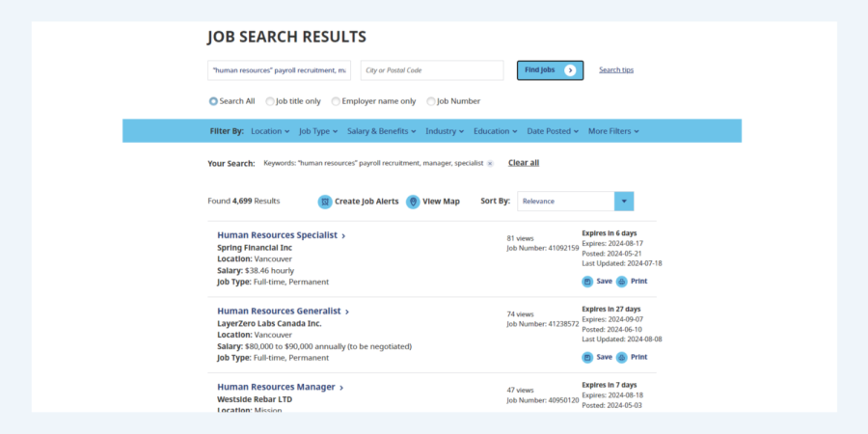This screenshot has height=434, width=868.
Task: Open the Date Posted filter menu
Action: coord(553,131)
